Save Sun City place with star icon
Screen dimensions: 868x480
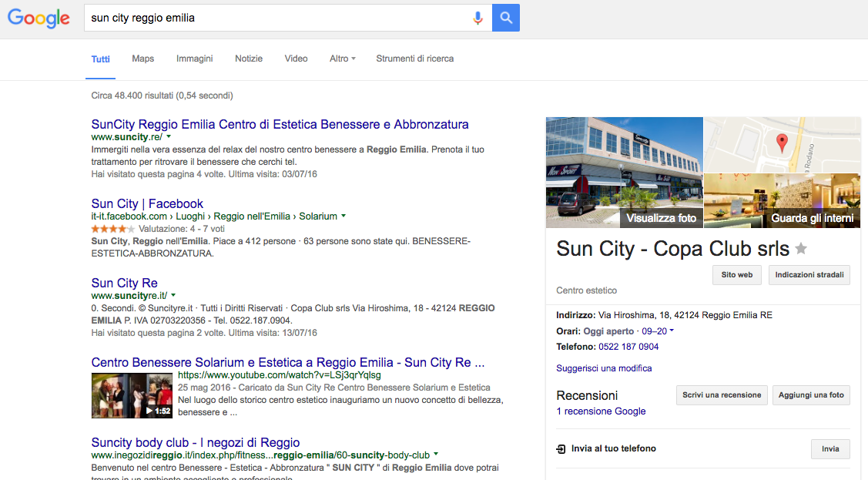801,249
